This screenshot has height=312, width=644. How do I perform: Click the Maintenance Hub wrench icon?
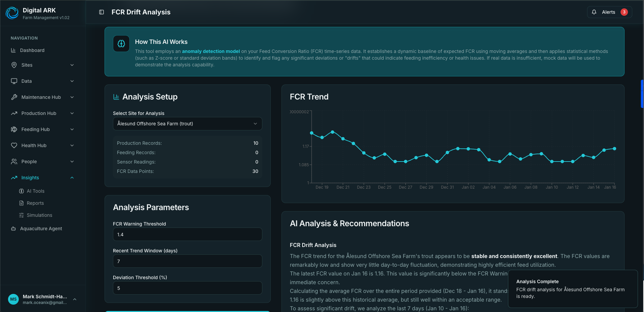[14, 97]
